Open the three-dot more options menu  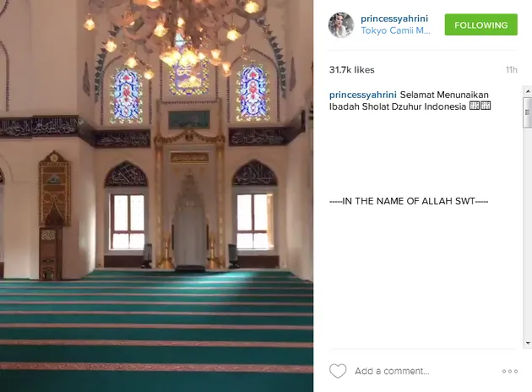tap(510, 371)
